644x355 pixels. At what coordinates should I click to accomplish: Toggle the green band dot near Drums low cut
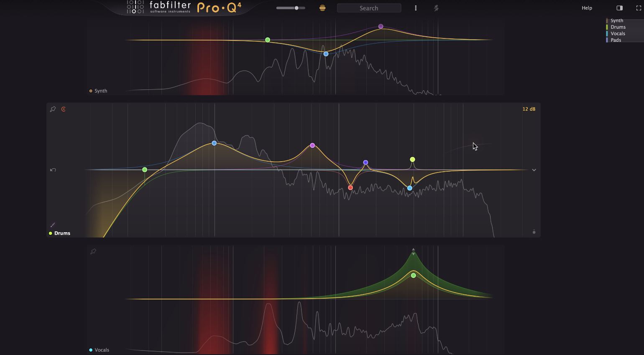tap(144, 170)
